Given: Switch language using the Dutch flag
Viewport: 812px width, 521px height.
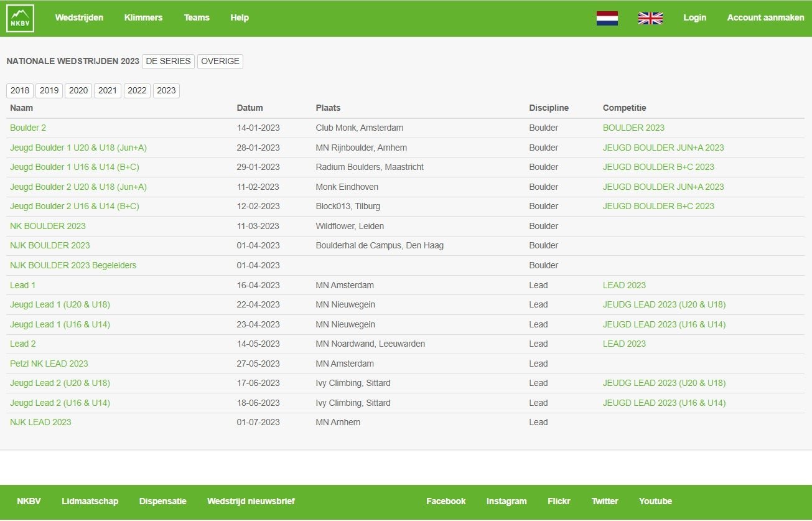Looking at the screenshot, I should tap(607, 18).
